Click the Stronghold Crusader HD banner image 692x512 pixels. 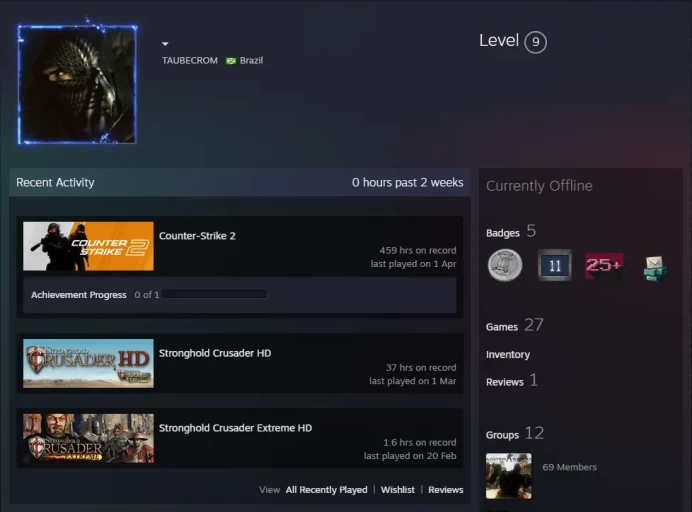88,363
